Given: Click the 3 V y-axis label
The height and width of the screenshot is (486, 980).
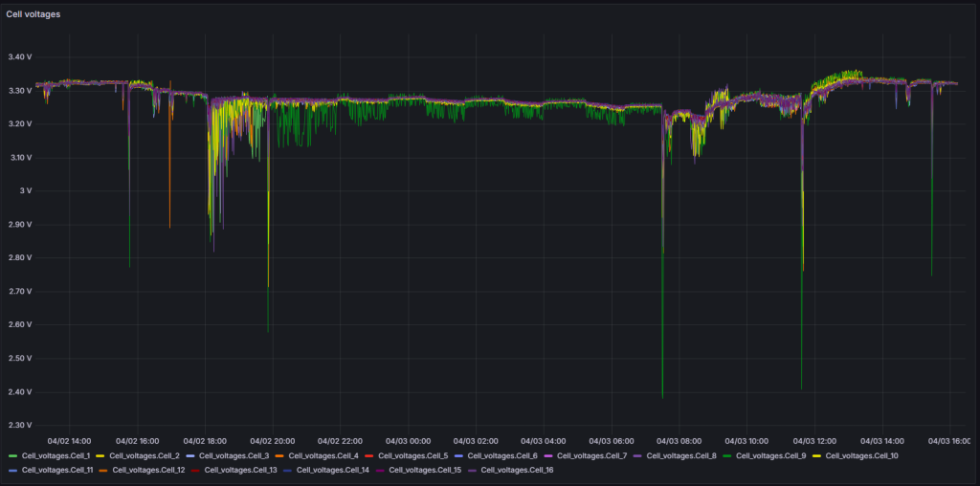Looking at the screenshot, I should coord(28,190).
